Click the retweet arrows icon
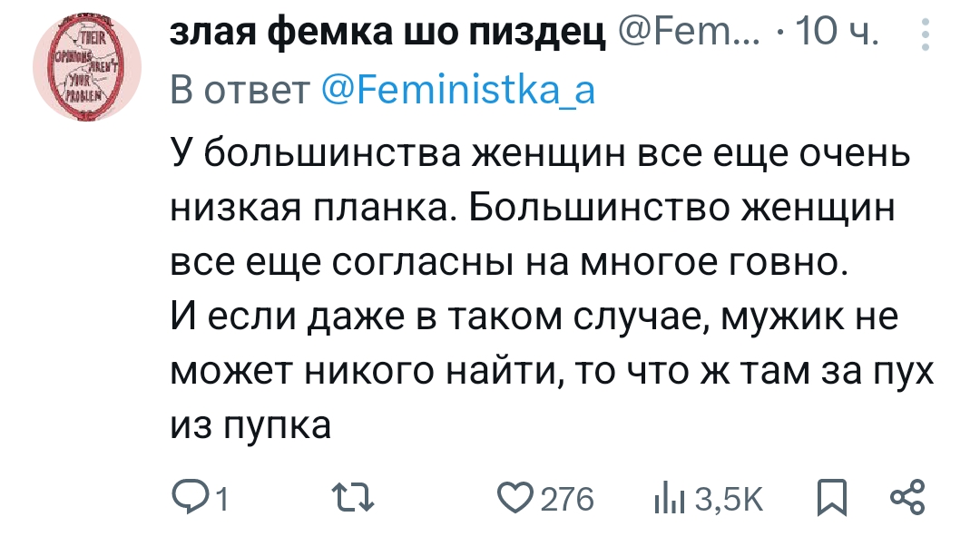 353,499
